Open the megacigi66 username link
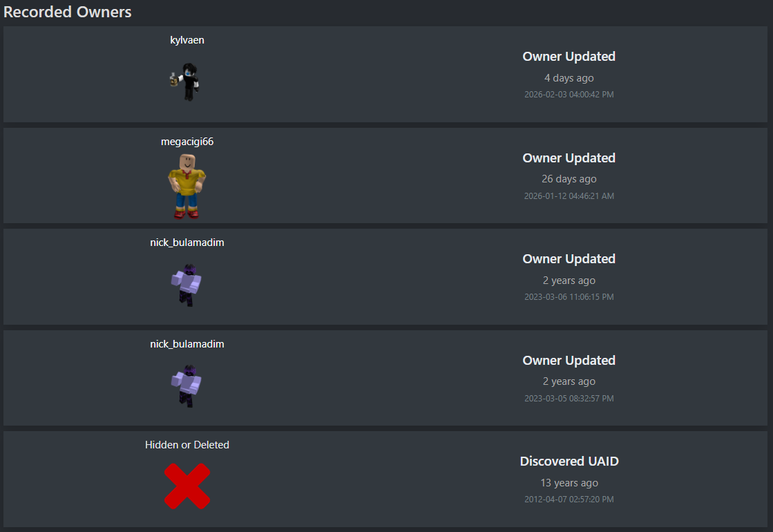 coord(187,142)
